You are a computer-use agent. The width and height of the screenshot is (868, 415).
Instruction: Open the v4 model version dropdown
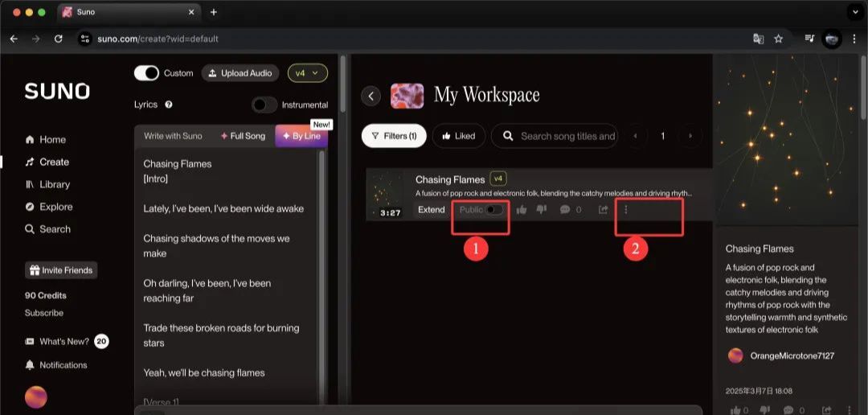[307, 73]
